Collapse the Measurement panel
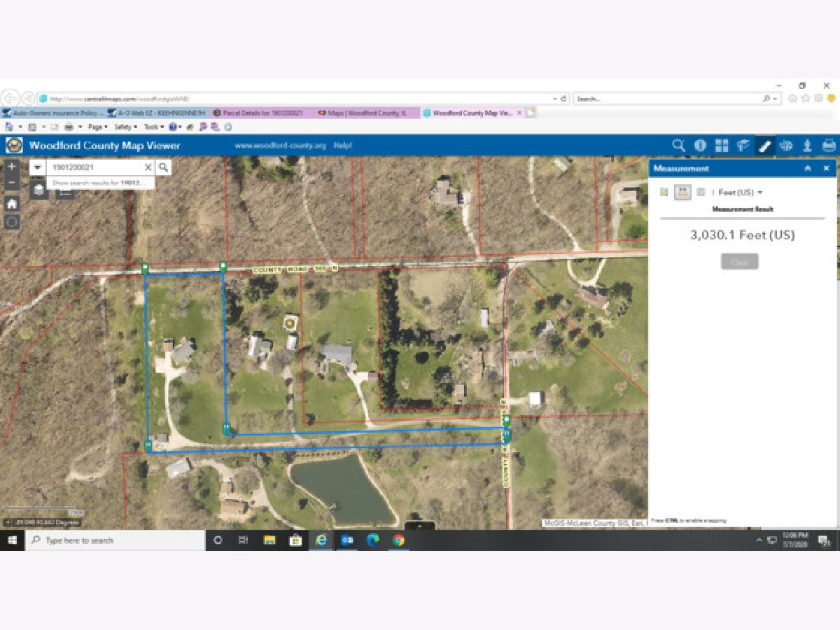Image resolution: width=840 pixels, height=630 pixels. coord(808,169)
